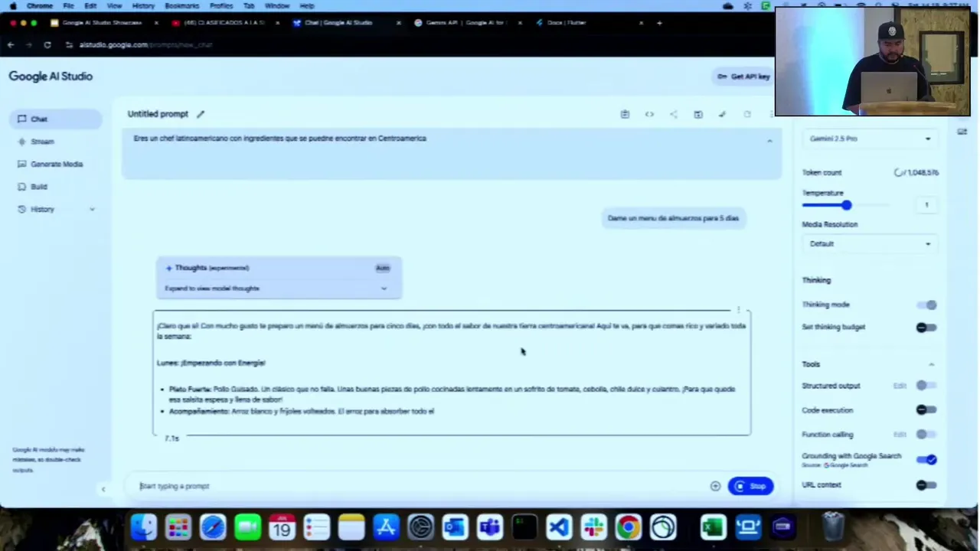Click the brush-shaped icon in prompt toolbar
This screenshot has width=980, height=551.
[722, 114]
